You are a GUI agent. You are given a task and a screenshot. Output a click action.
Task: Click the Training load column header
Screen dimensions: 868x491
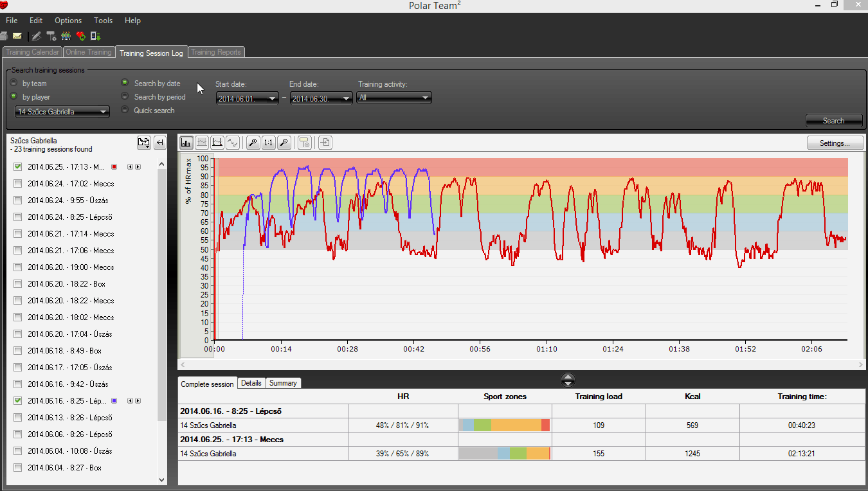tap(599, 397)
